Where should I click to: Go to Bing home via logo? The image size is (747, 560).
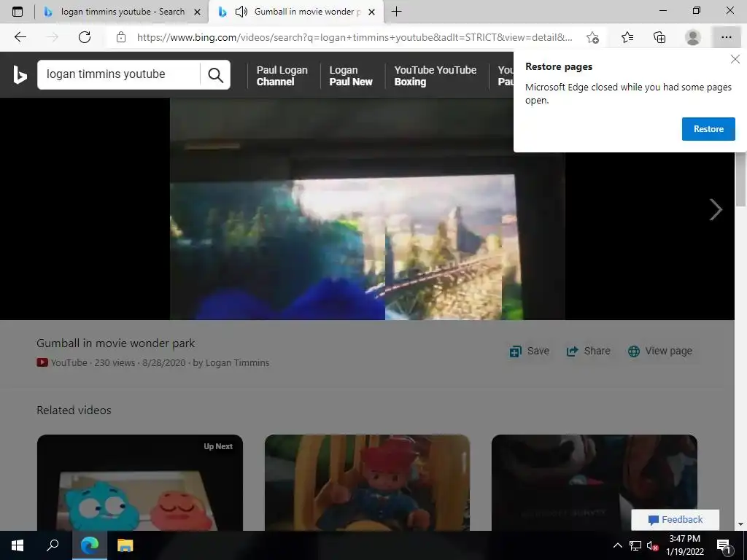(x=20, y=75)
